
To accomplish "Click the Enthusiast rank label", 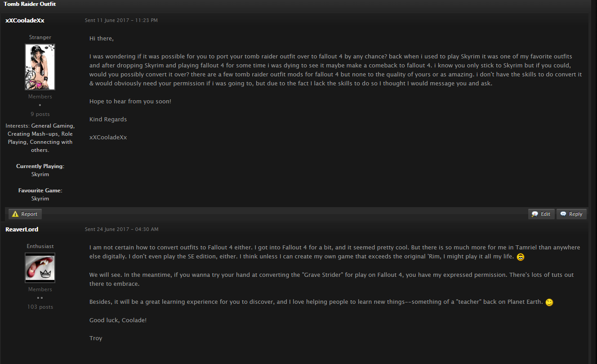I will click(x=40, y=246).
